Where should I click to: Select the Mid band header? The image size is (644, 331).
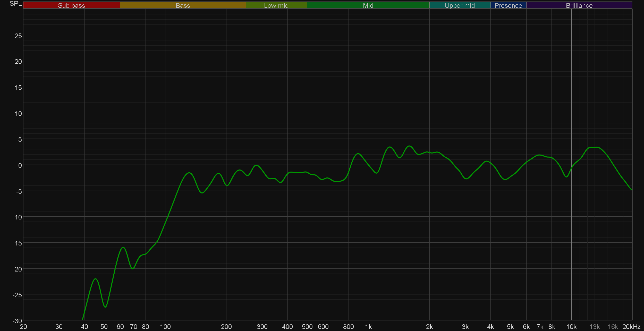coord(368,5)
